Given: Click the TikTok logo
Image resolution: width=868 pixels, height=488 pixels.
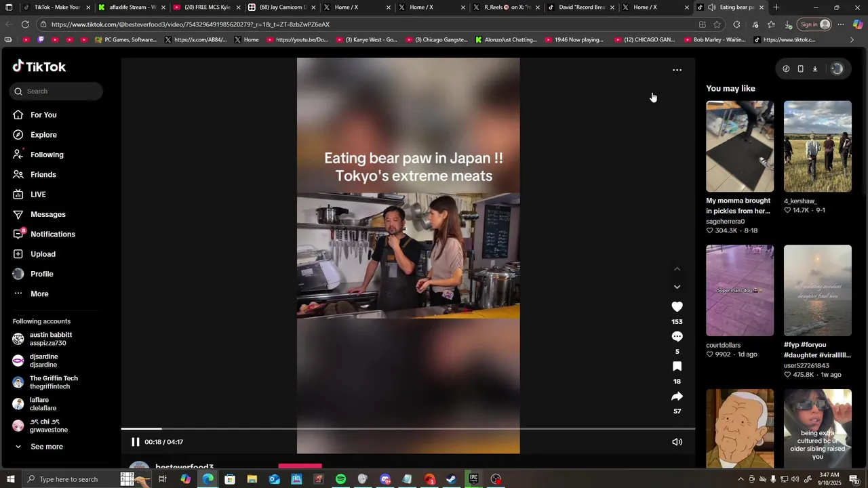Looking at the screenshot, I should pos(39,66).
